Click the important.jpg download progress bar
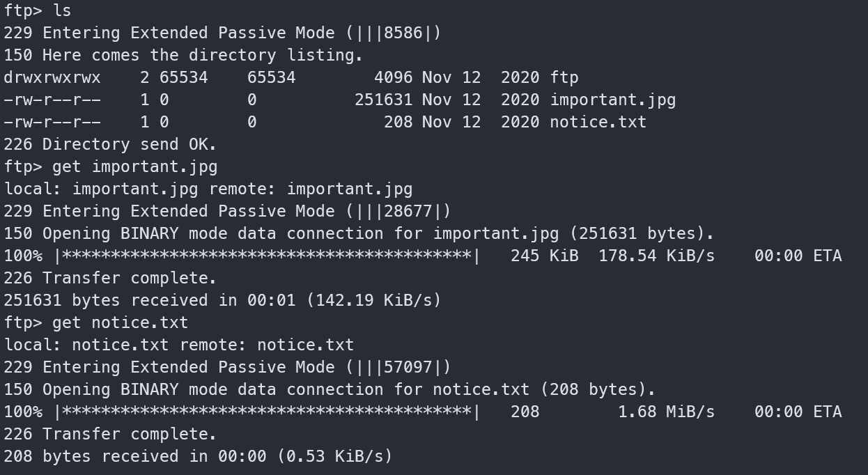Screen dimensions: 868x475 pos(268,256)
